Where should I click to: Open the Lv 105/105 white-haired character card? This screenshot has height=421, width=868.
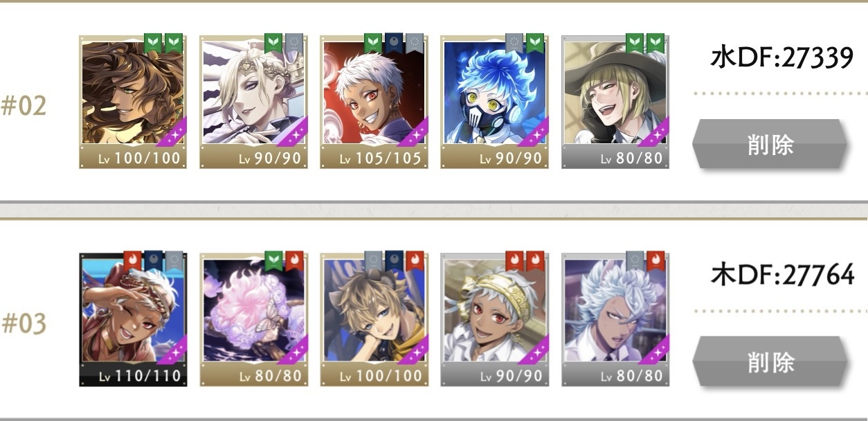374,102
